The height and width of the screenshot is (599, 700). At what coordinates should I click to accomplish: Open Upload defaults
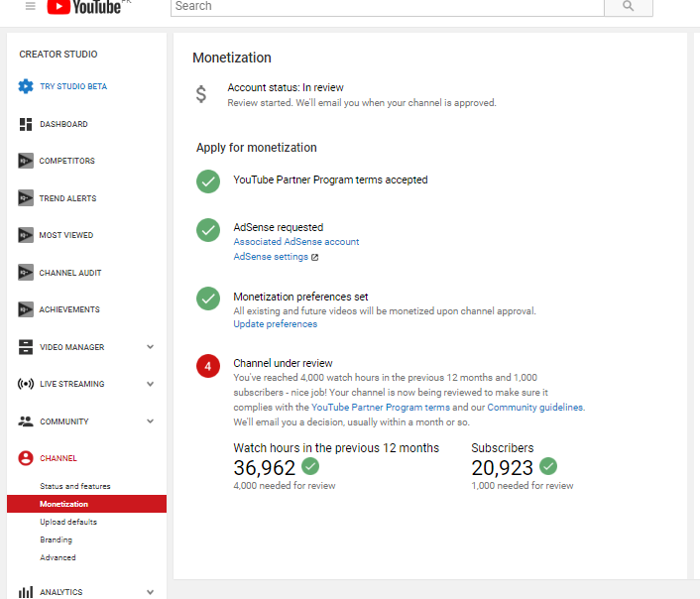coord(68,522)
